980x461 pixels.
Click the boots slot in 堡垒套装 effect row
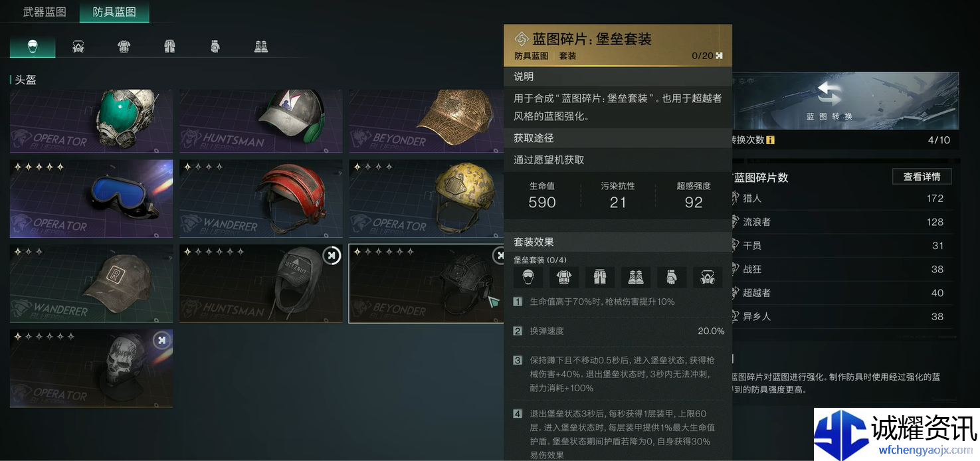pos(636,277)
